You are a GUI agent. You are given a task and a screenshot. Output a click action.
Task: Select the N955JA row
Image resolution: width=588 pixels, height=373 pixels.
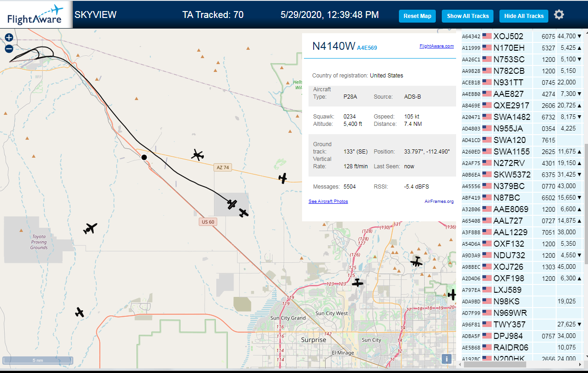[x=522, y=129]
